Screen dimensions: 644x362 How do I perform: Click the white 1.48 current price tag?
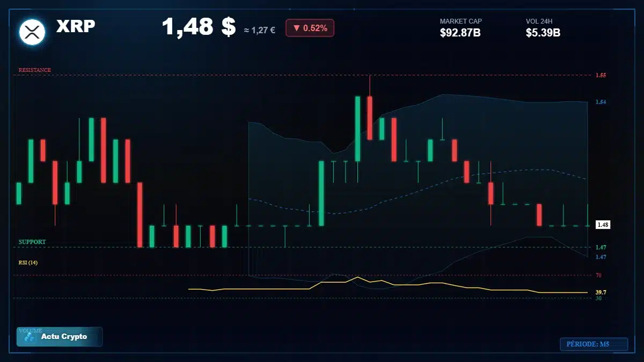click(x=603, y=225)
